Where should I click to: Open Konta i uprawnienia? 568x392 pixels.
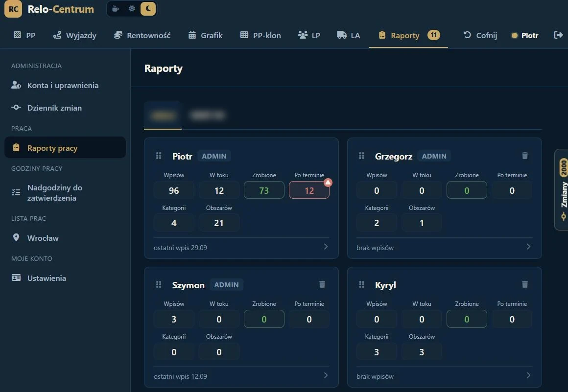(65, 86)
